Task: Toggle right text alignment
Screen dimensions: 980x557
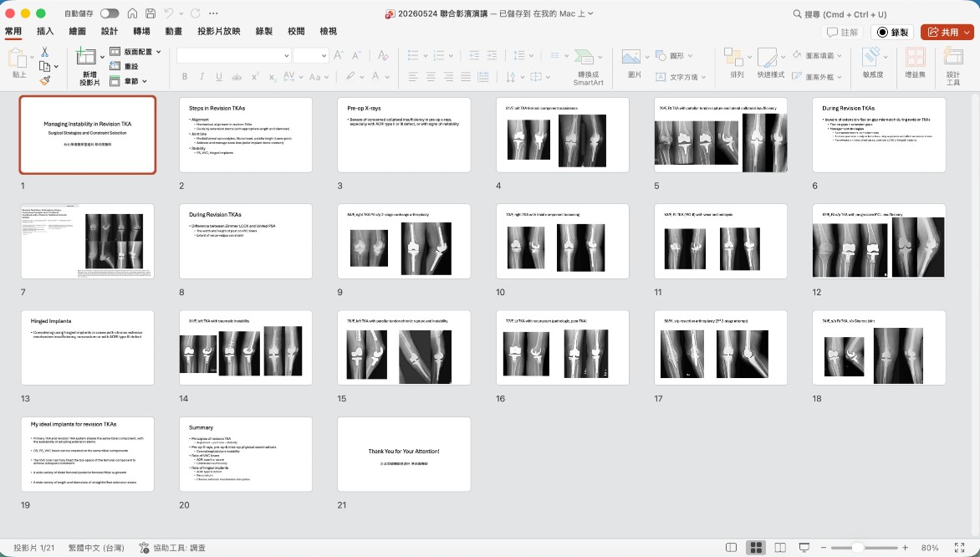Action: [x=448, y=77]
